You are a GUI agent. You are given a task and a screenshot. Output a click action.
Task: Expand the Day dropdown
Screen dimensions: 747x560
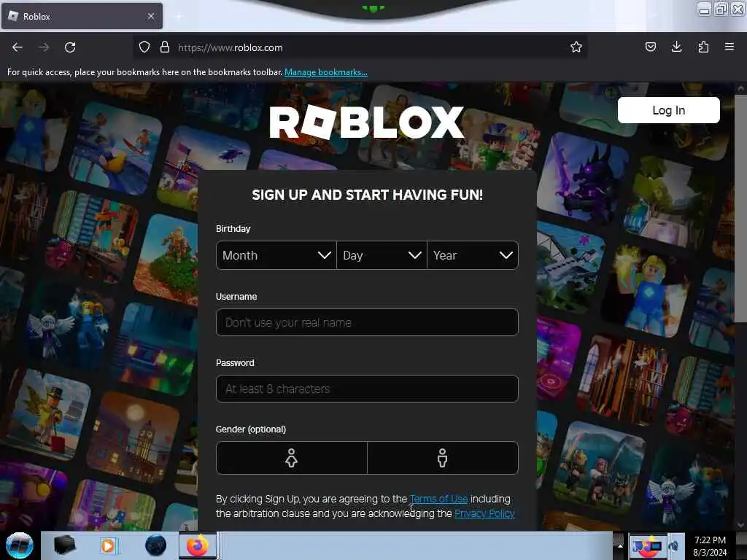(382, 255)
